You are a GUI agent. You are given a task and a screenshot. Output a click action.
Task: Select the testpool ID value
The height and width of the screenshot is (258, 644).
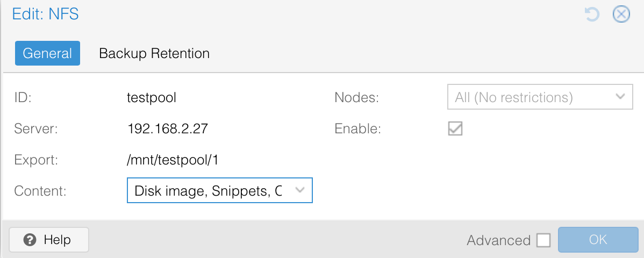pyautogui.click(x=152, y=97)
